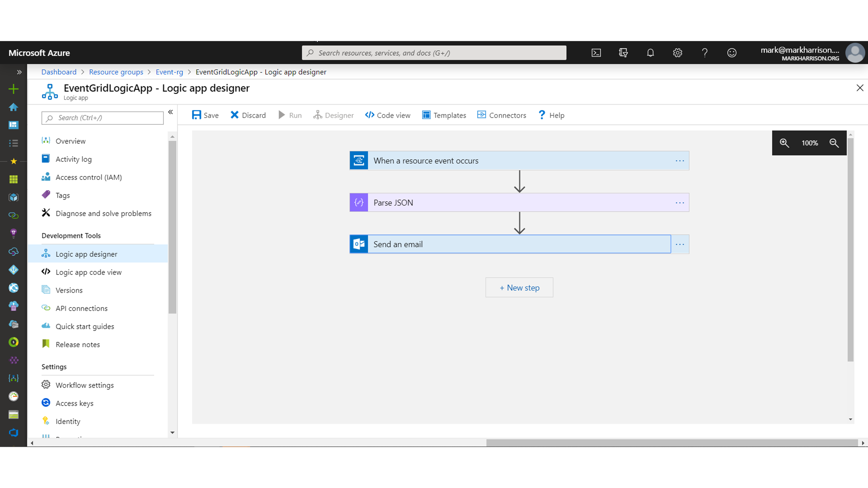This screenshot has width=868, height=488.
Task: Click the green Create a resource plus
Action: (13, 89)
